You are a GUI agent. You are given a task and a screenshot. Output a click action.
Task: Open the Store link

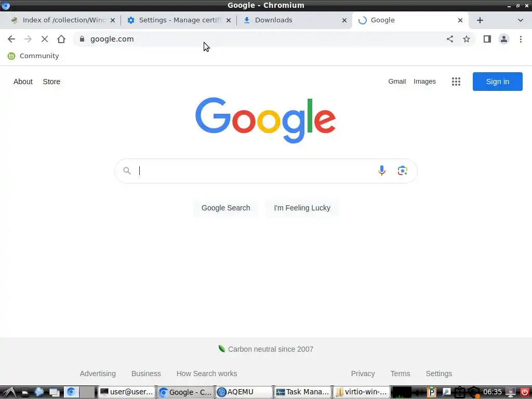click(51, 82)
